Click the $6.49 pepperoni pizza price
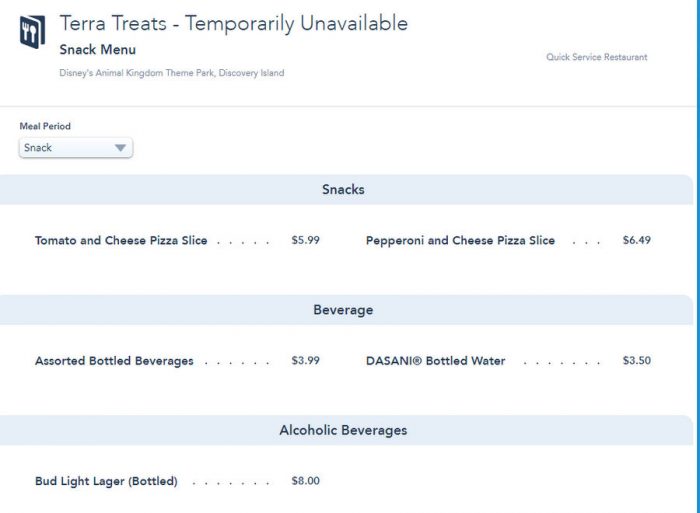This screenshot has width=700, height=513. (636, 241)
